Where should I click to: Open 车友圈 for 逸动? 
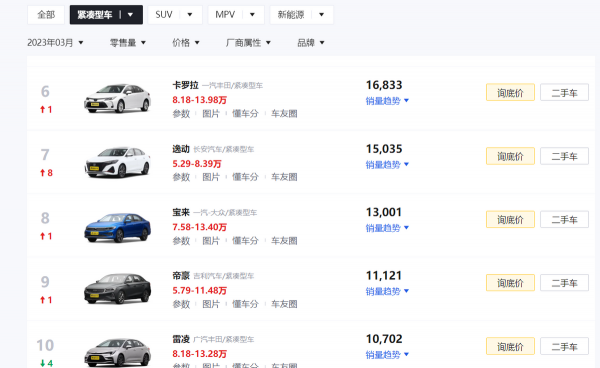(x=284, y=177)
